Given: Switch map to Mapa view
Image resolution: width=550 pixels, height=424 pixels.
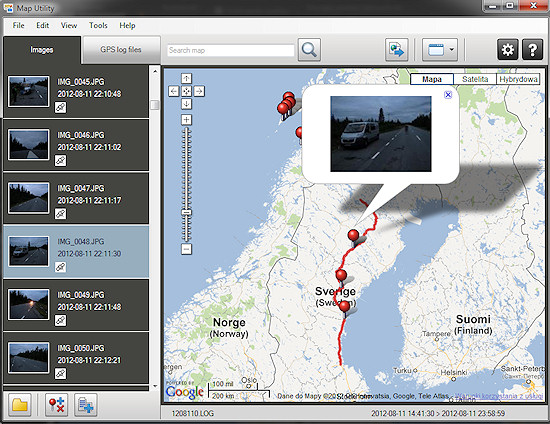Looking at the screenshot, I should [x=432, y=79].
